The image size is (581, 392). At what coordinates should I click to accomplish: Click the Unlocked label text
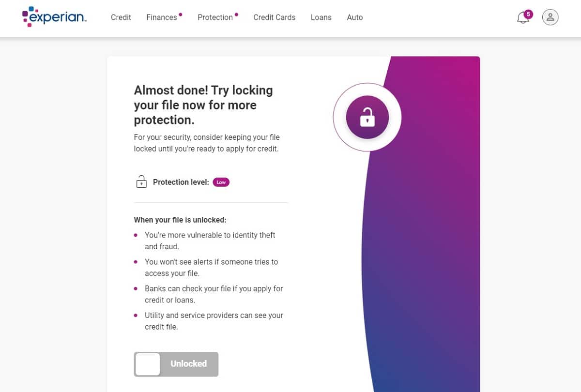(x=188, y=363)
